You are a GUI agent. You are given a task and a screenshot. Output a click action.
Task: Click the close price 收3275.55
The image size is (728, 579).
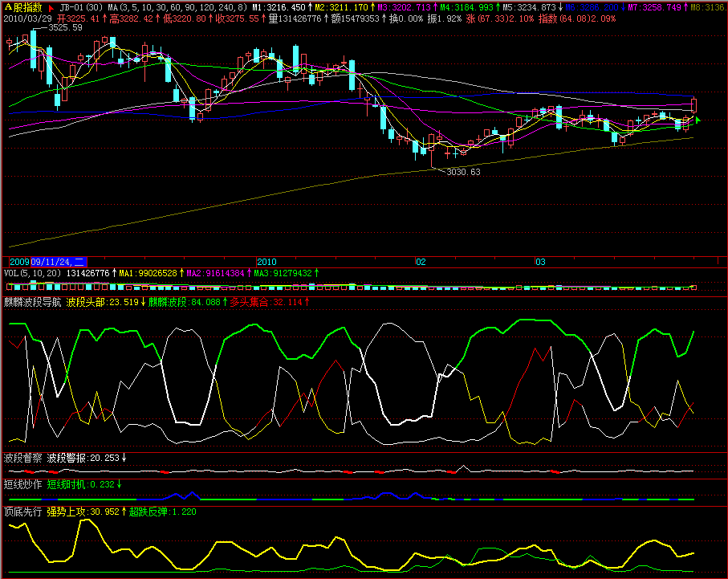click(238, 19)
